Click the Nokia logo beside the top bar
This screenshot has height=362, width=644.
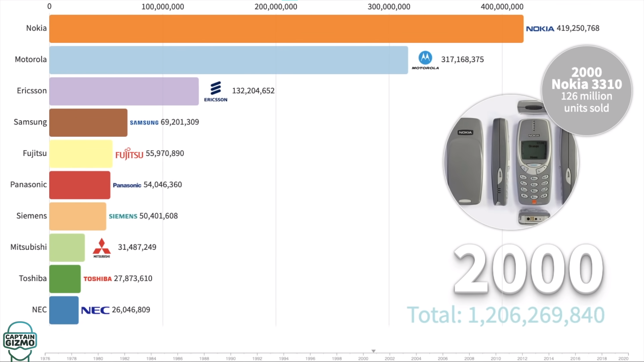pos(540,29)
